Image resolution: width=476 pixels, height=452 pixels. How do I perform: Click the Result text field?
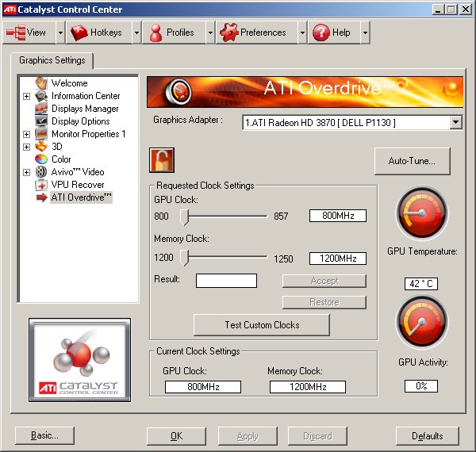pyautogui.click(x=226, y=281)
